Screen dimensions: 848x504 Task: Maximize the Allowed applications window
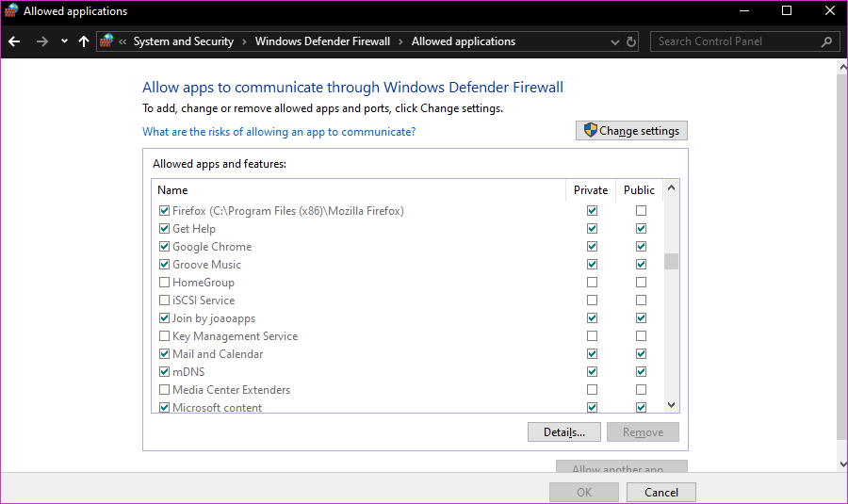click(787, 10)
